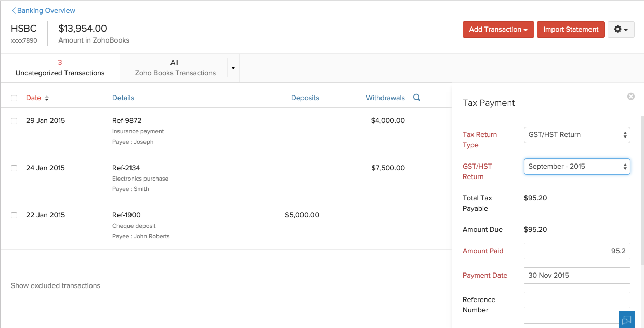
Task: Expand the Zoho Books Transactions filter arrow
Action: coord(233,68)
